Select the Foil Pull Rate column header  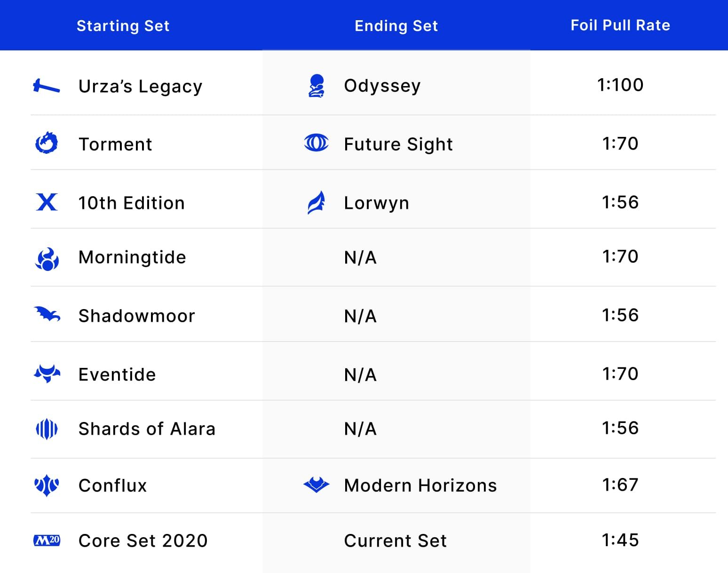point(620,25)
